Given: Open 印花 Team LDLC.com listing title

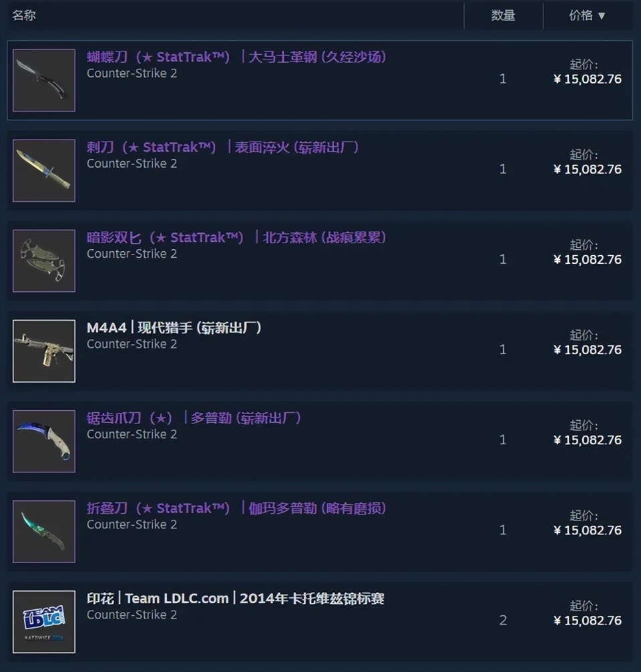Looking at the screenshot, I should pyautogui.click(x=235, y=599).
